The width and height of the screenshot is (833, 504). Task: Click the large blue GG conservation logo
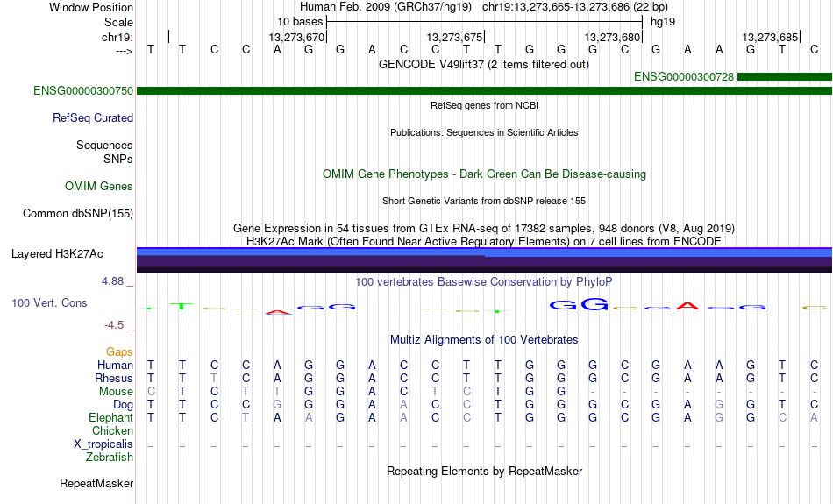[579, 305]
